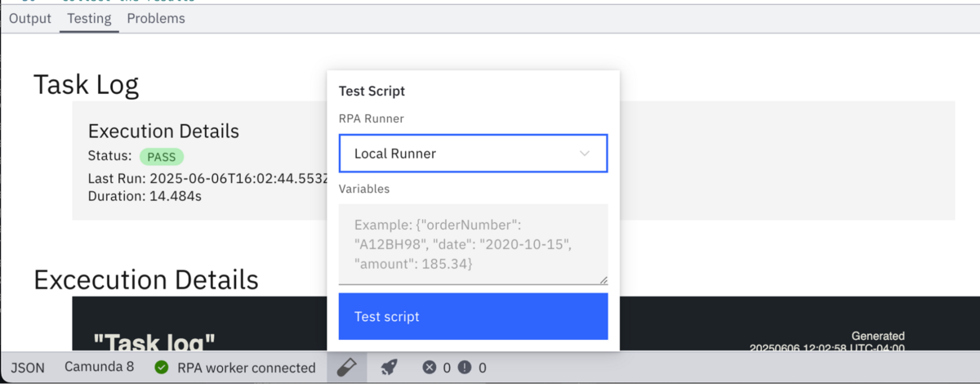Click the Test Script popup title

(372, 92)
